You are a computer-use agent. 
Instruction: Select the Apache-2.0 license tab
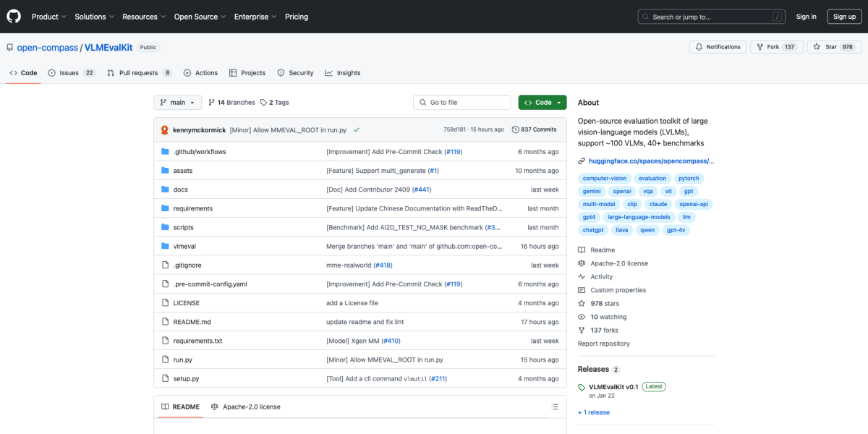[x=245, y=407]
